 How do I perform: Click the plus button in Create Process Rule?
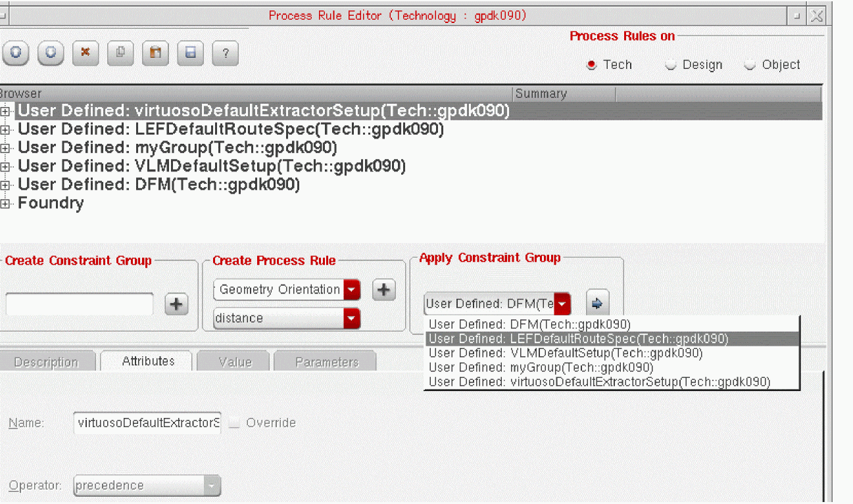click(384, 290)
